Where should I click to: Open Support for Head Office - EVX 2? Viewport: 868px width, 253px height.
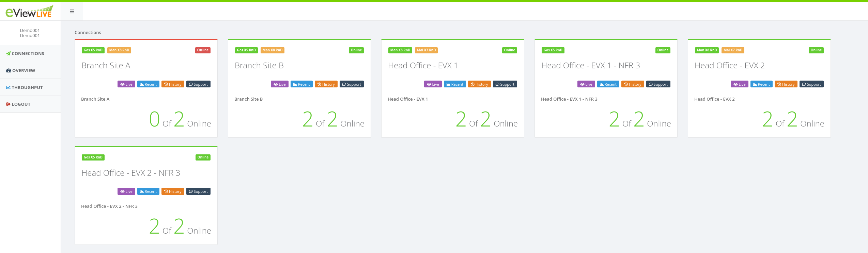pos(811,84)
